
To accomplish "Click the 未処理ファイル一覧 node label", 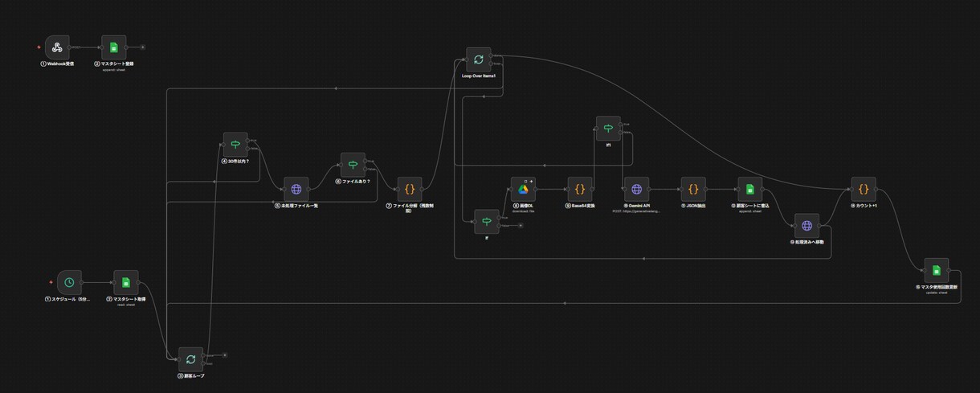I will point(296,206).
